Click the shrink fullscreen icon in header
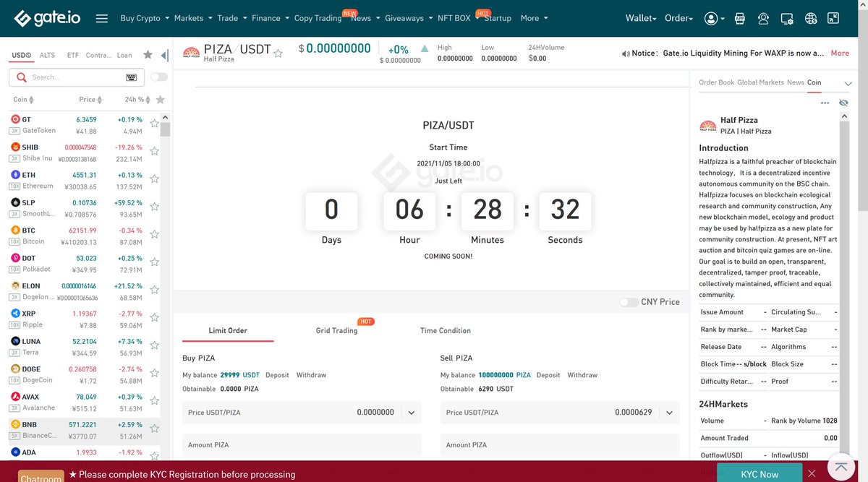The height and width of the screenshot is (482, 868). click(x=833, y=18)
